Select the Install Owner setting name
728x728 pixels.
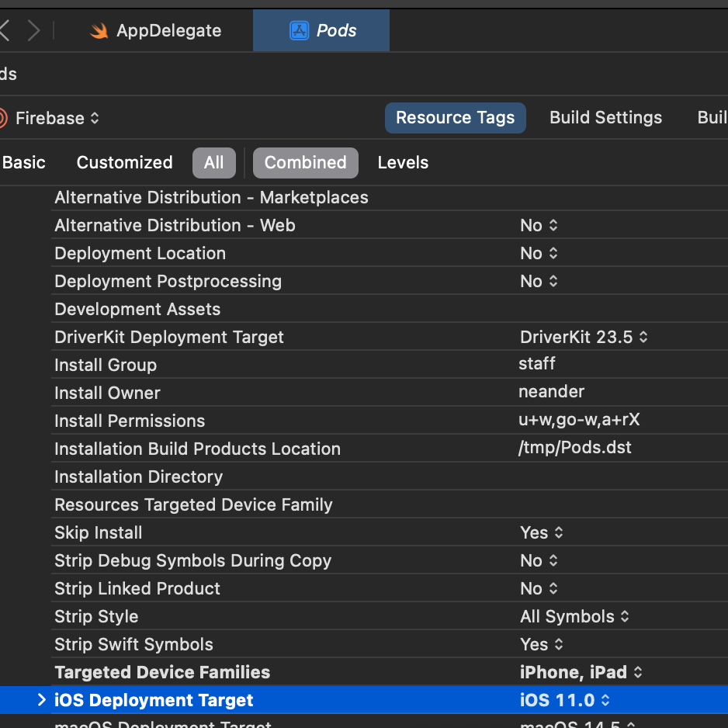click(x=107, y=393)
